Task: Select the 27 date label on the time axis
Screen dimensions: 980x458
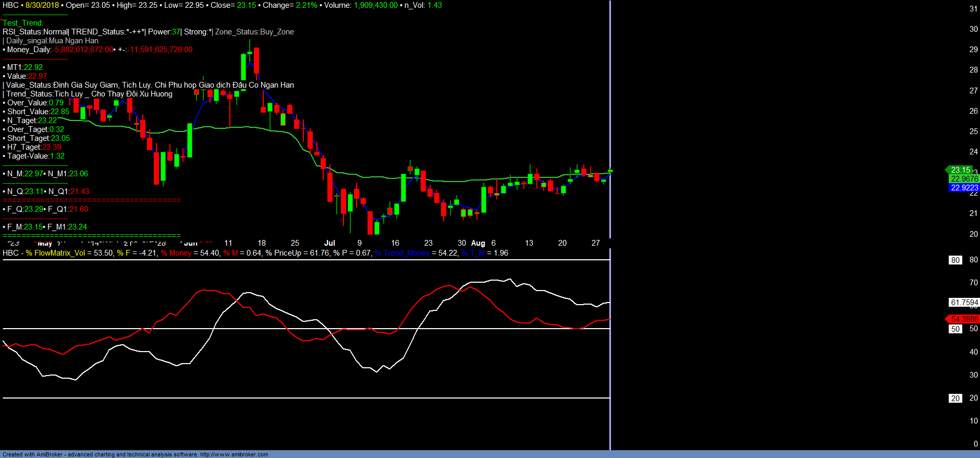Action: (596, 243)
